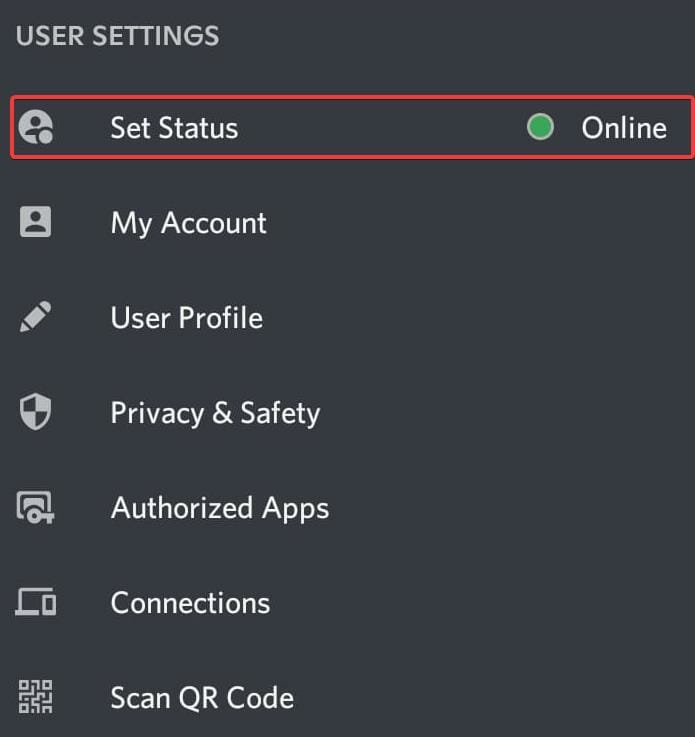This screenshot has width=695, height=737.
Task: Click the User Profile pencil icon
Action: 36,318
